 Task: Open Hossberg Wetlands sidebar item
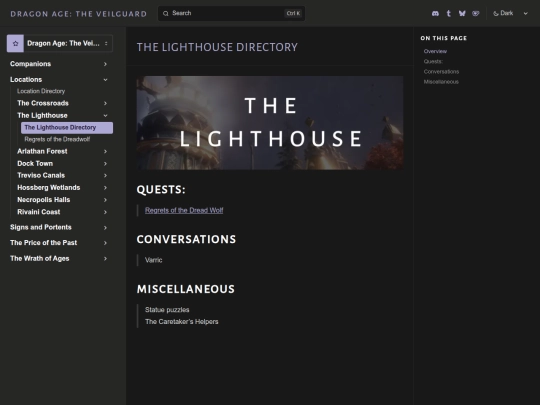49,188
